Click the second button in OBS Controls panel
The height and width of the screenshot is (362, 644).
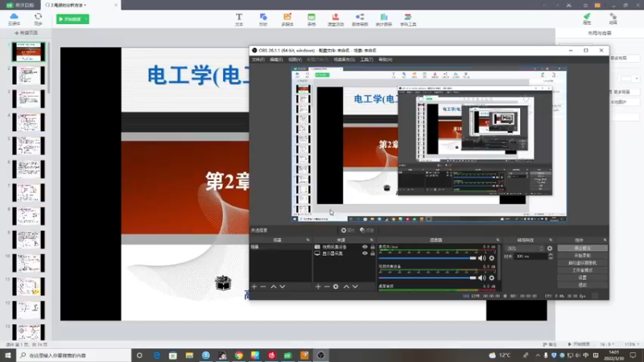pos(582,256)
